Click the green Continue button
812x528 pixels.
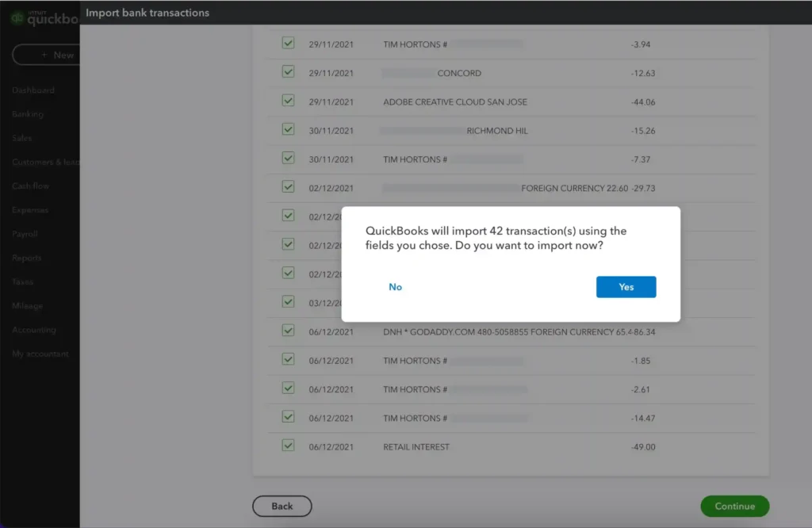pos(734,507)
